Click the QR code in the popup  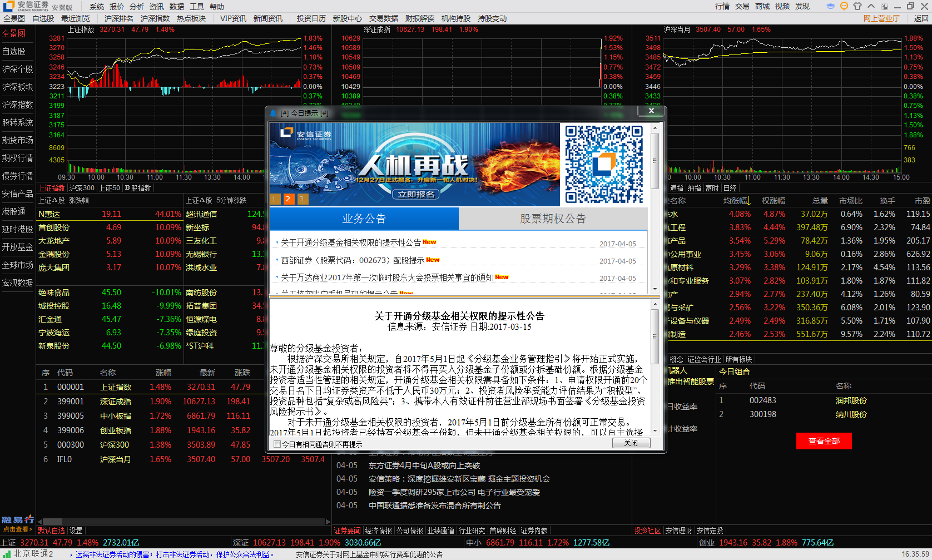[x=604, y=164]
